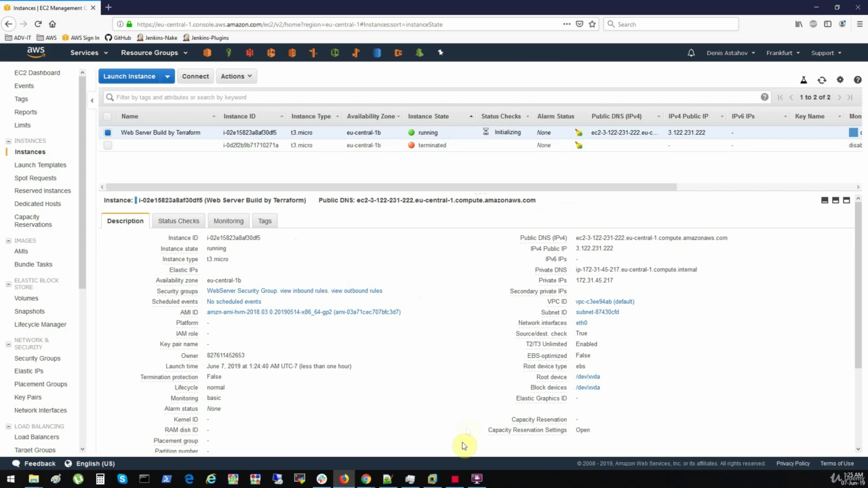Click the Firefox back arrow
Screen dimensions: 868x488
pos(9,24)
